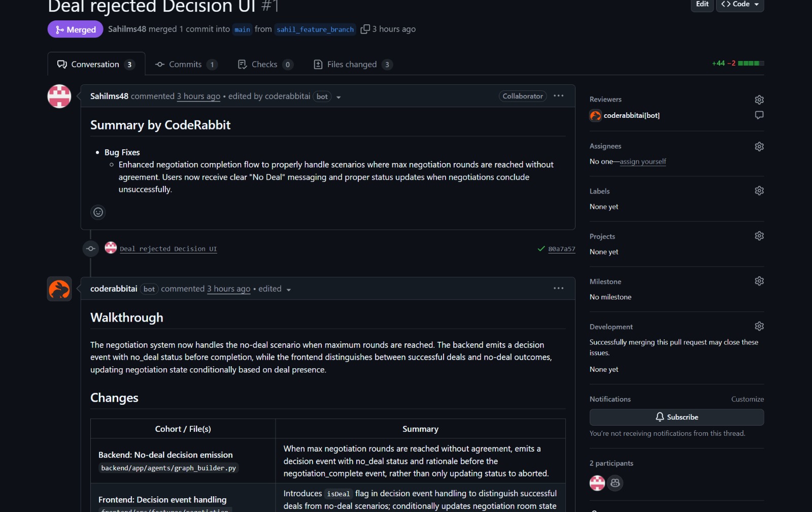Open the Code dropdown button
This screenshot has height=512, width=812.
tap(740, 5)
